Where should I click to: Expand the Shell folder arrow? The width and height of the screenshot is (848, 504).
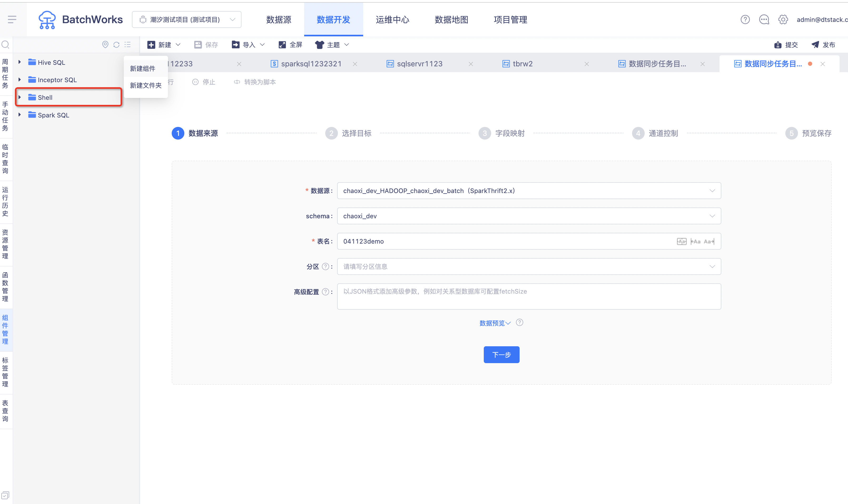click(x=20, y=97)
